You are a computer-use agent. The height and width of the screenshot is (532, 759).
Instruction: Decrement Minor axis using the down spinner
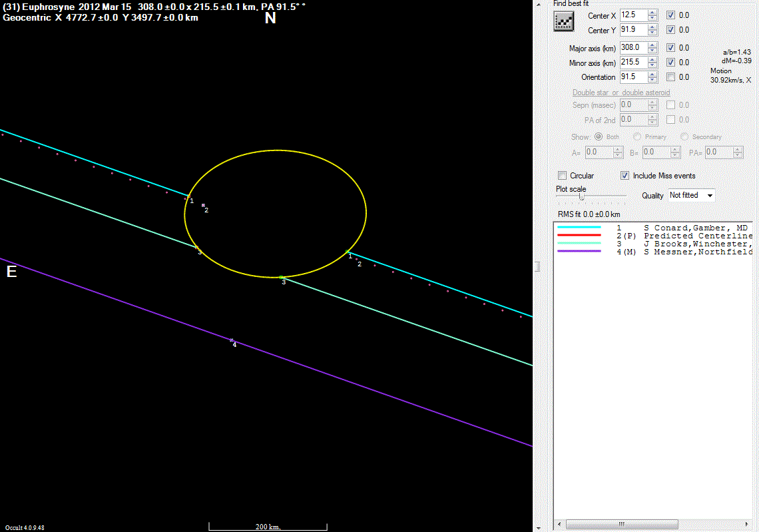652,65
